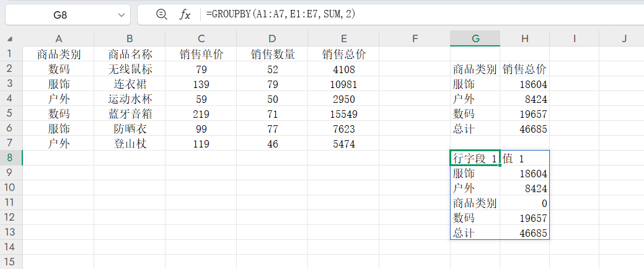The height and width of the screenshot is (269, 644).
Task: Select cell E3 with value 10981
Action: point(344,84)
